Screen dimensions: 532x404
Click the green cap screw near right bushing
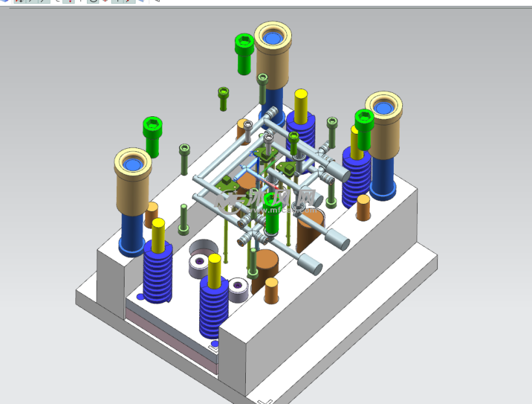tap(364, 129)
